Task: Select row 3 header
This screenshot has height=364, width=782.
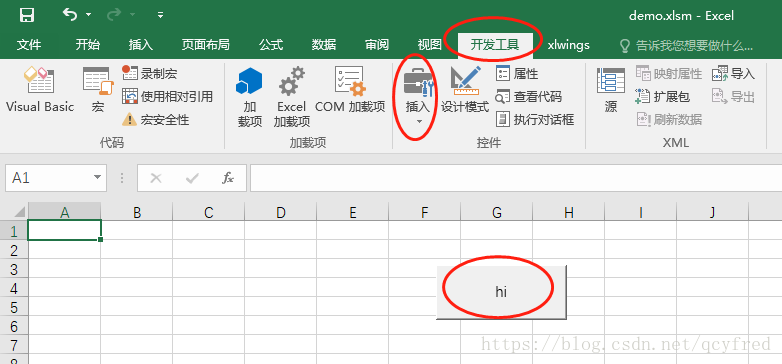Action: 14,269
